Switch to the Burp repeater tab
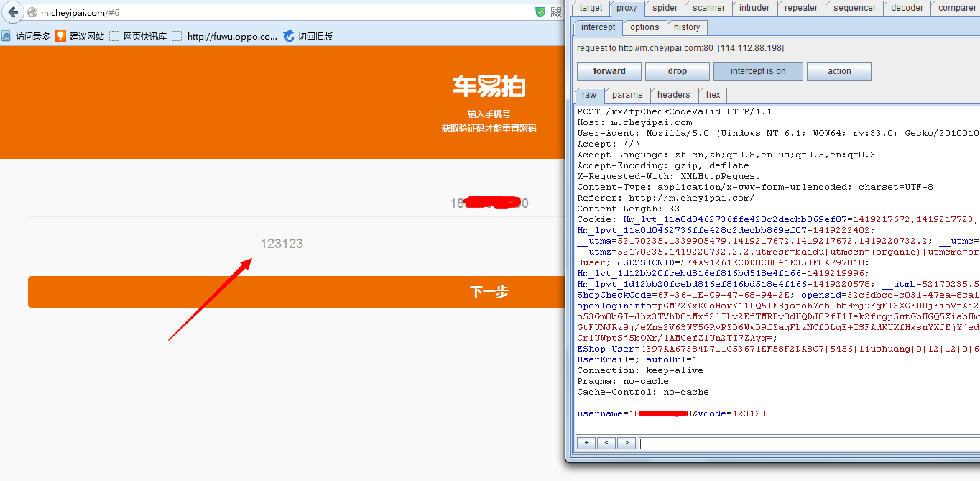980x481 pixels. click(801, 8)
